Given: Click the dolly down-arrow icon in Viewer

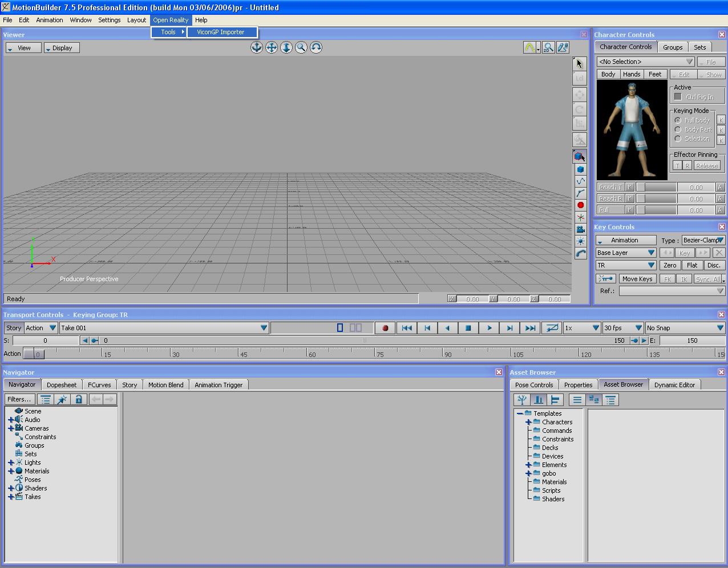Looking at the screenshot, I should pos(286,47).
